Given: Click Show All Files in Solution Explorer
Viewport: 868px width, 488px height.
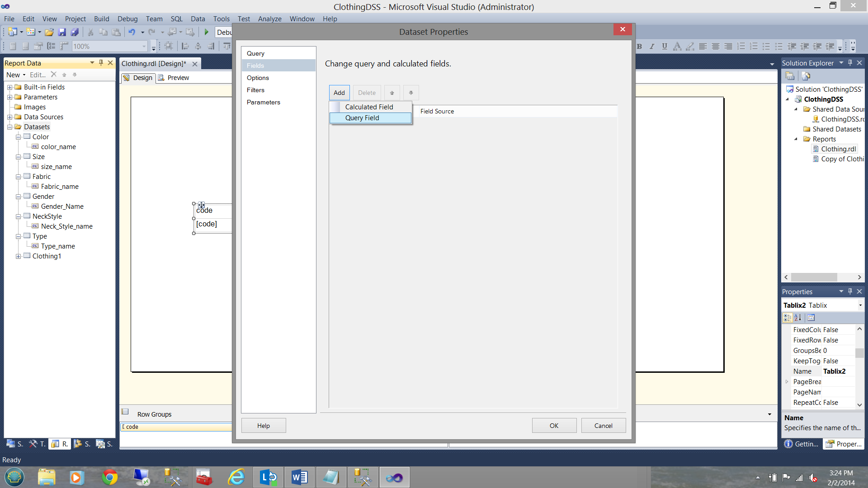Looking at the screenshot, I should 806,76.
